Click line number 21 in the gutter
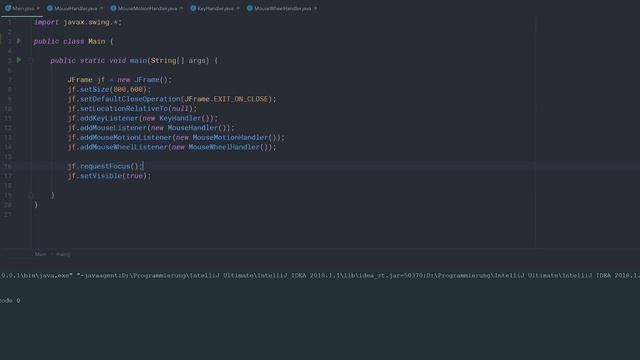Image resolution: width=640 pixels, height=360 pixels. click(8, 214)
